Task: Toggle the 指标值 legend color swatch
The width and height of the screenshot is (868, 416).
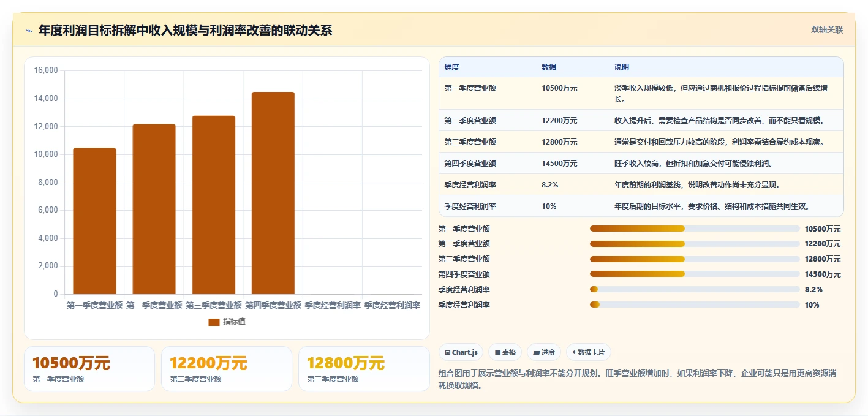Action: 214,322
